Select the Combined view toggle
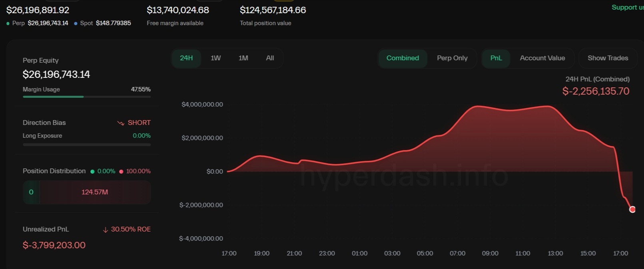This screenshot has width=644, height=269. pos(403,58)
